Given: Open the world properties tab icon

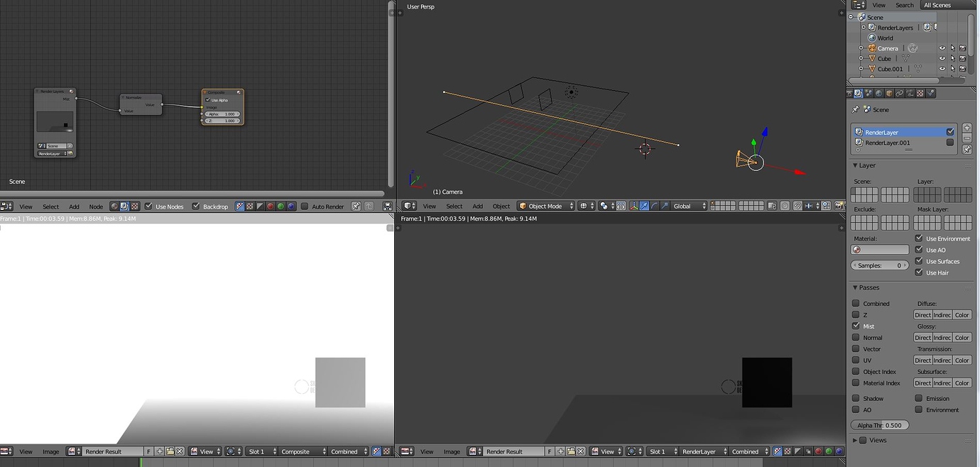Looking at the screenshot, I should 879,93.
